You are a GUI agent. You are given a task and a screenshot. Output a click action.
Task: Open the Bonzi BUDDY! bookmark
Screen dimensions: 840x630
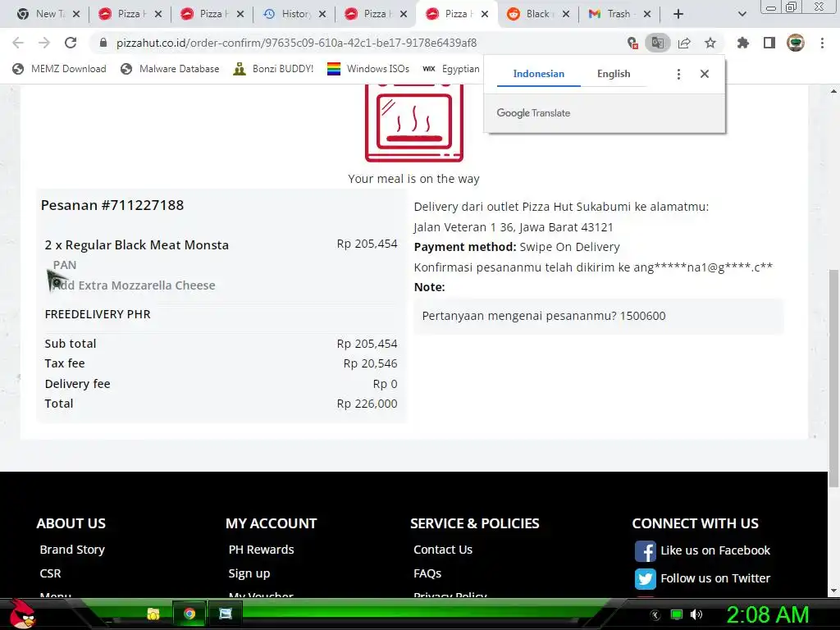(x=274, y=69)
